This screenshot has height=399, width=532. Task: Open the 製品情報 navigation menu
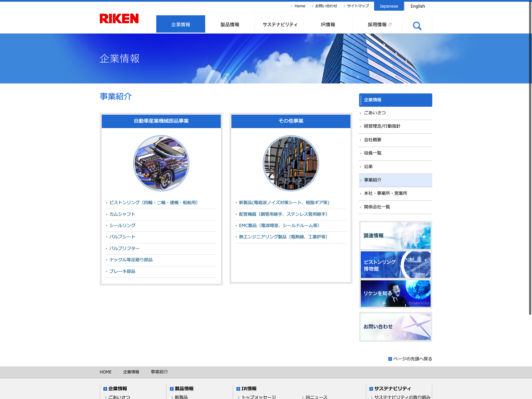click(230, 25)
